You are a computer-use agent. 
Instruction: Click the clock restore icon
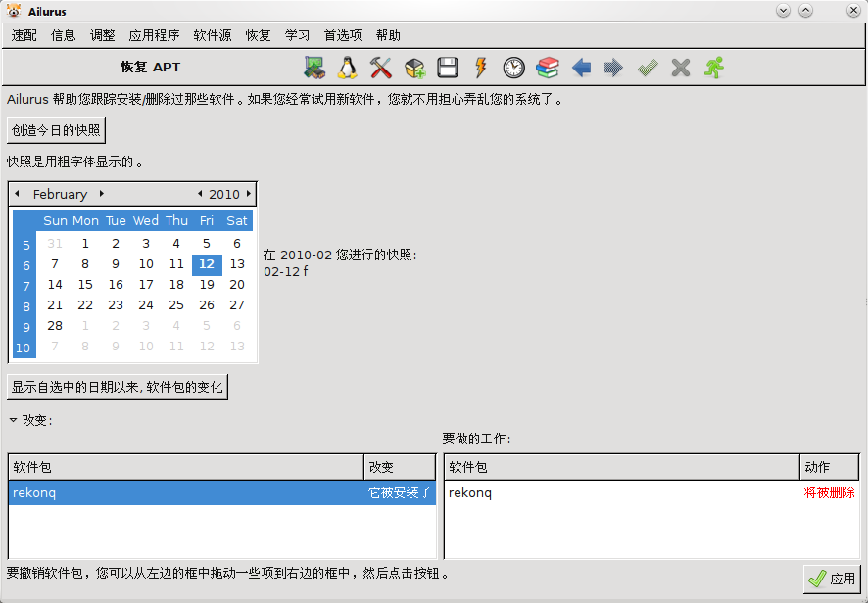pyautogui.click(x=513, y=68)
